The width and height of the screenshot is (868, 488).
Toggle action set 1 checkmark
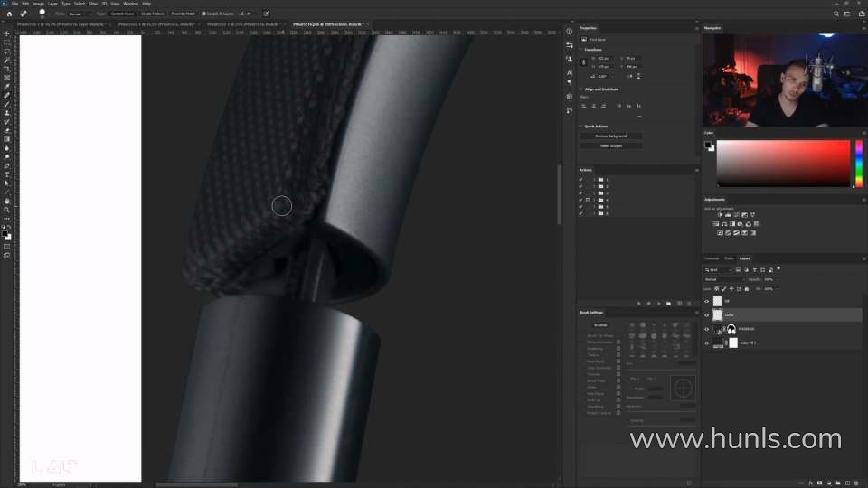click(x=580, y=180)
